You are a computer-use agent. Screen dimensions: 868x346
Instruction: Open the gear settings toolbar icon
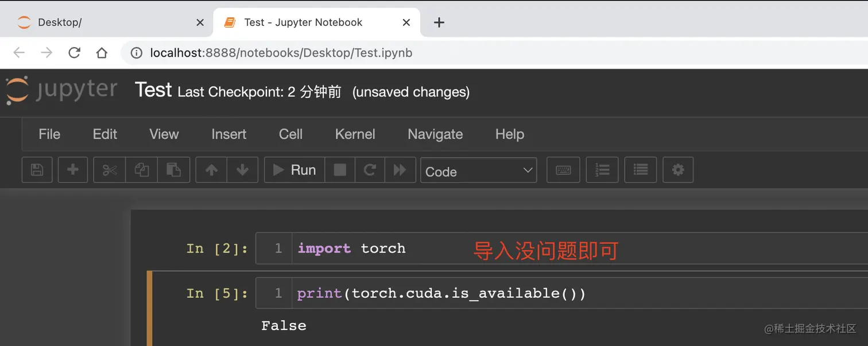[x=678, y=170]
